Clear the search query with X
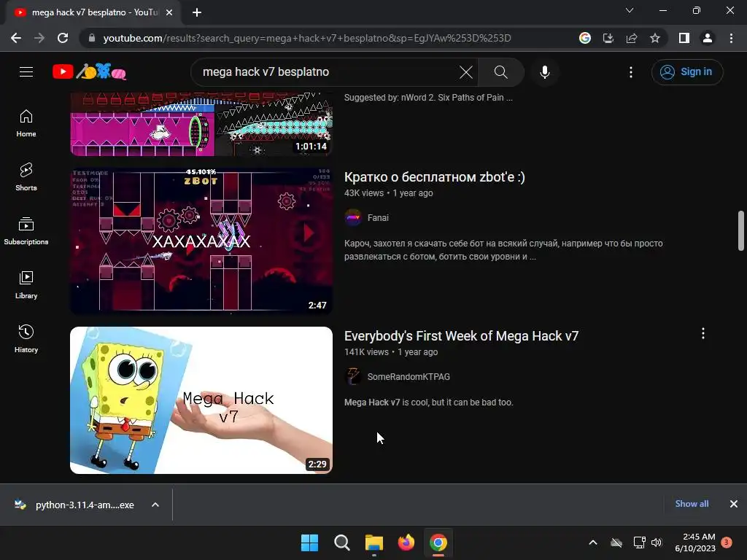Viewport: 747px width, 560px height. pyautogui.click(x=466, y=72)
